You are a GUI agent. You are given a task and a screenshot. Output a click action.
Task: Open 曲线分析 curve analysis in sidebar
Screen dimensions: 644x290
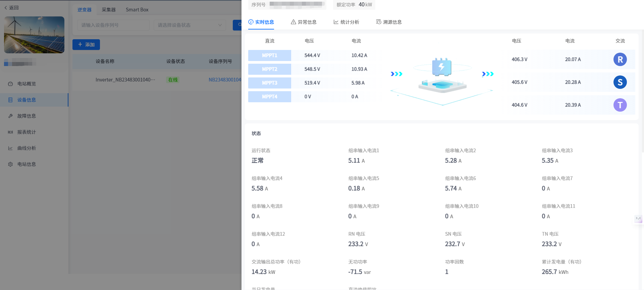pyautogui.click(x=26, y=148)
